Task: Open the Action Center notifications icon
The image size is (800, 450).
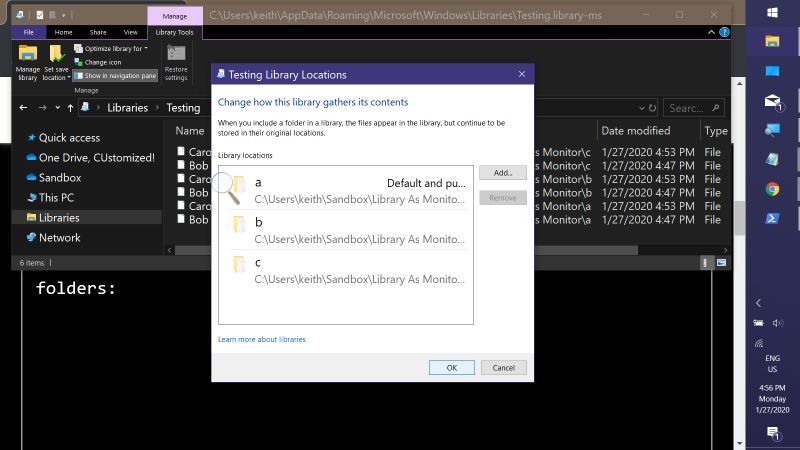Action: pyautogui.click(x=772, y=433)
